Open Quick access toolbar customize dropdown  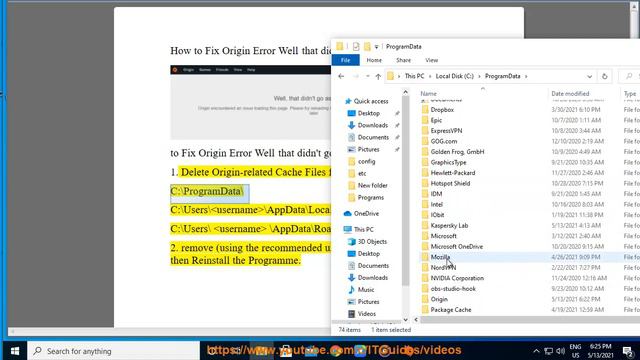coord(376,47)
